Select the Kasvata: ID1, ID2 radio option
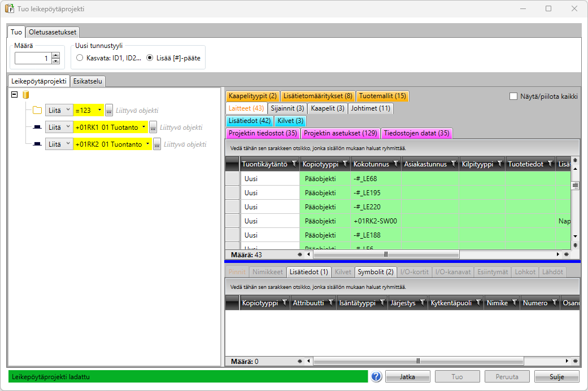 coord(80,58)
